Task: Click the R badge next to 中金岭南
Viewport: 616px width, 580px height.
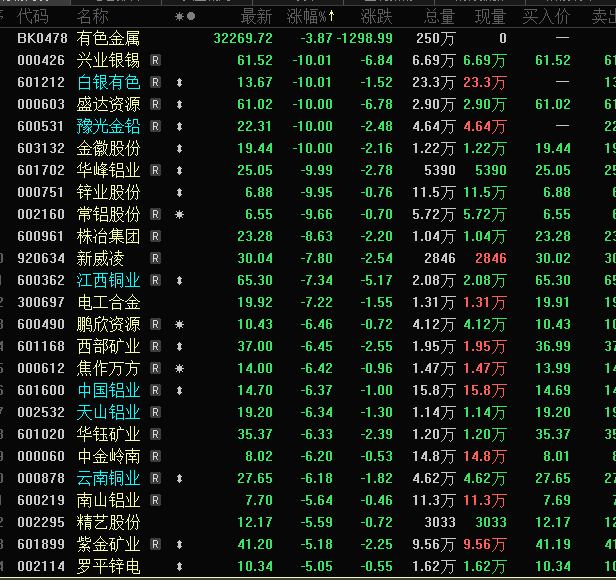Action: 155,456
